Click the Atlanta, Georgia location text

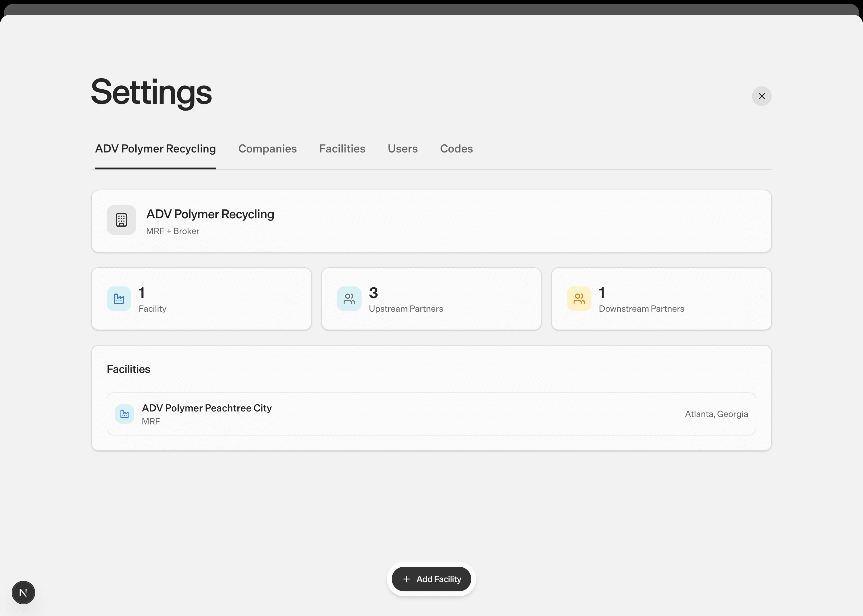pyautogui.click(x=716, y=414)
